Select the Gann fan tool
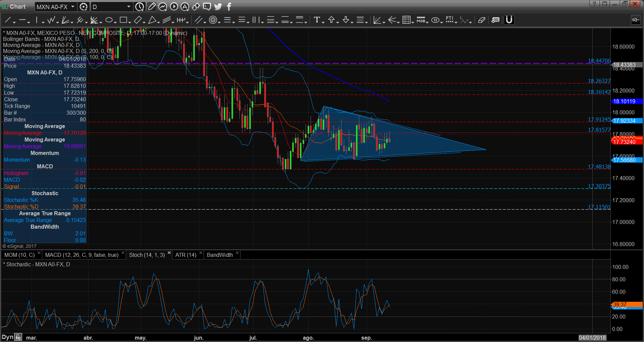Image resolution: width=644 pixels, height=342 pixels. (x=65, y=20)
